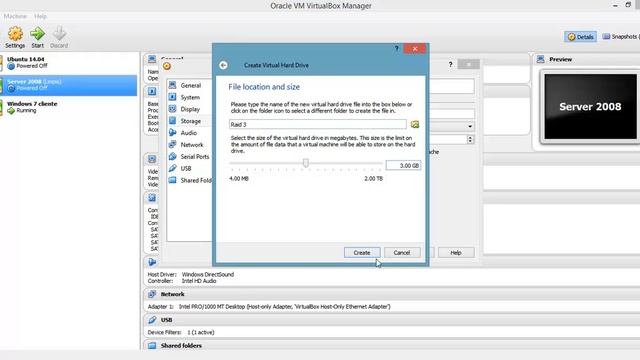The width and height of the screenshot is (640, 360).
Task: Click the Discard toolbar icon
Action: 59,34
